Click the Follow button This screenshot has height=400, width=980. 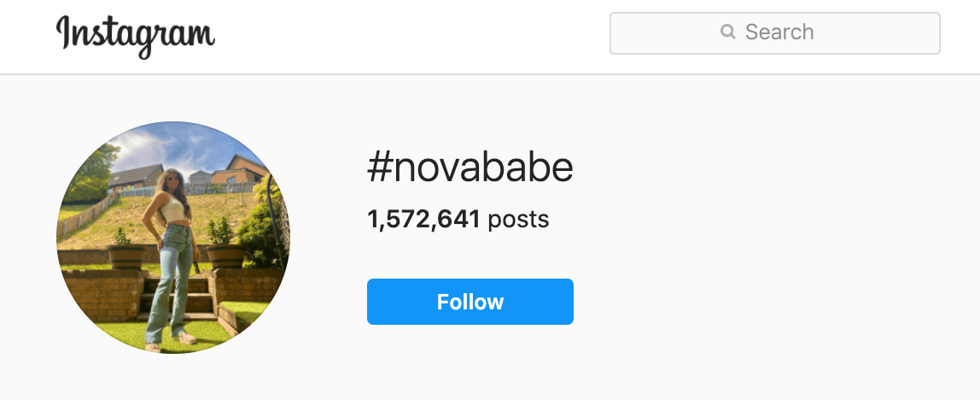point(470,302)
